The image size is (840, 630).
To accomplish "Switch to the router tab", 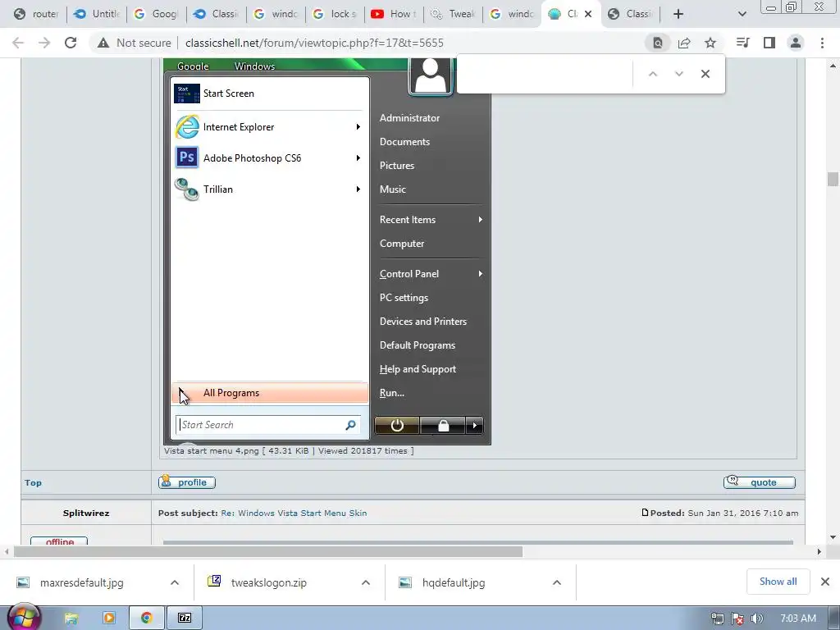I will pos(36,14).
